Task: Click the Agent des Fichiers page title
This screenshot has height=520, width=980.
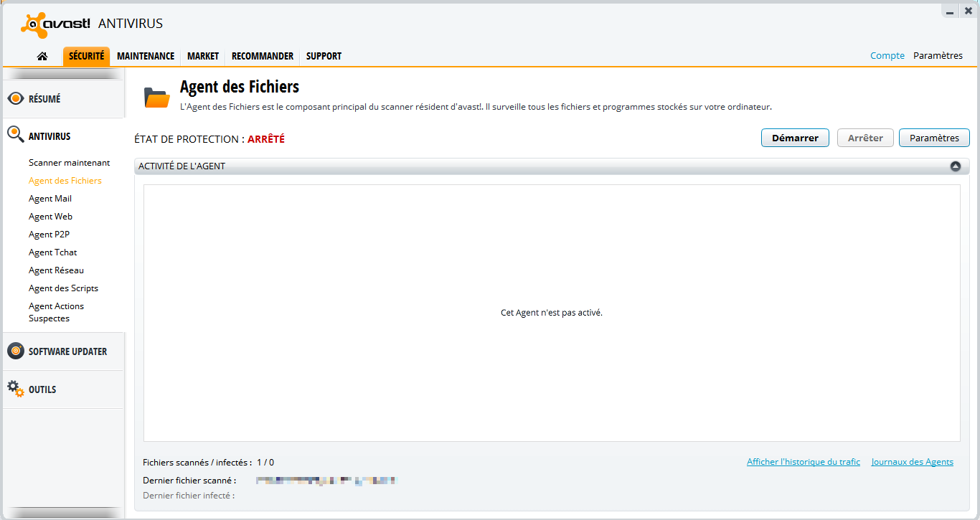Action: coord(240,88)
